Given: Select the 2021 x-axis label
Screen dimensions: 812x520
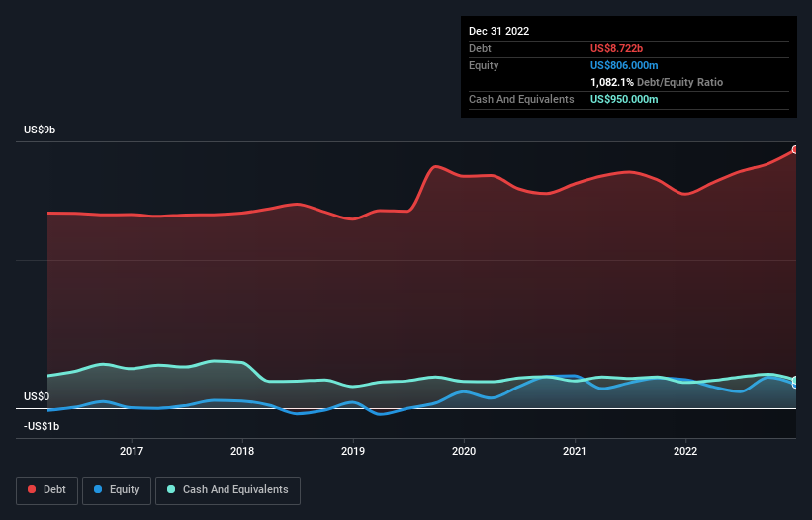Looking at the screenshot, I should (x=575, y=451).
